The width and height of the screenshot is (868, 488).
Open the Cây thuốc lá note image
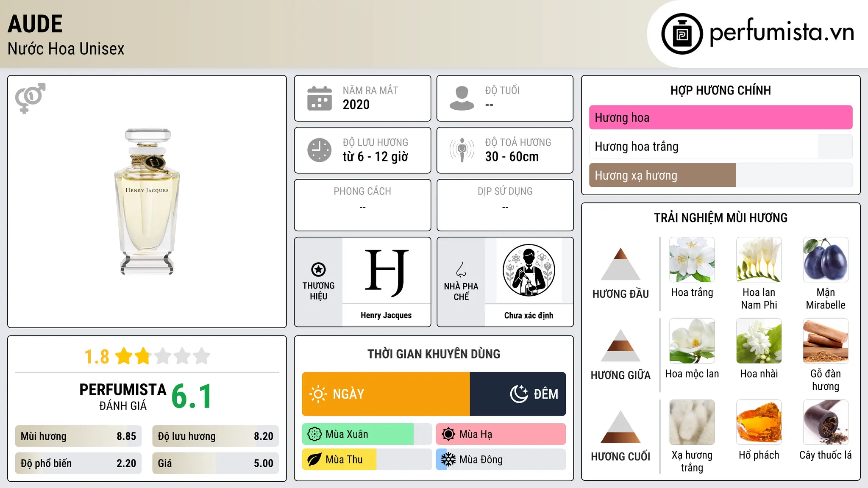pyautogui.click(x=826, y=422)
